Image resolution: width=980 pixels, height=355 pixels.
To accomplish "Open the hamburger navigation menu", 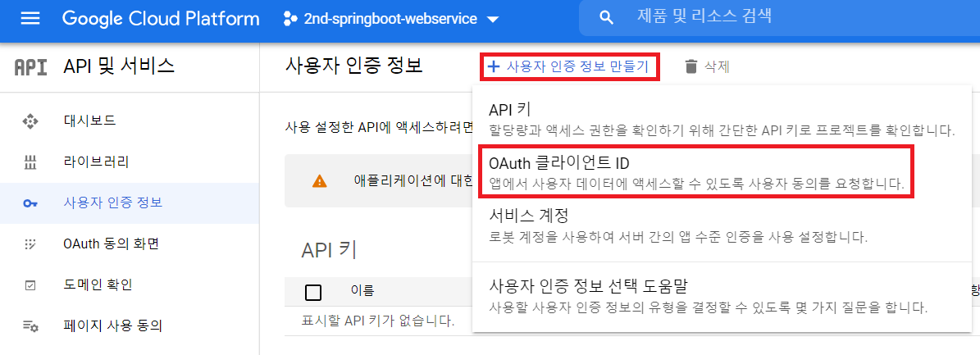I will coord(30,19).
